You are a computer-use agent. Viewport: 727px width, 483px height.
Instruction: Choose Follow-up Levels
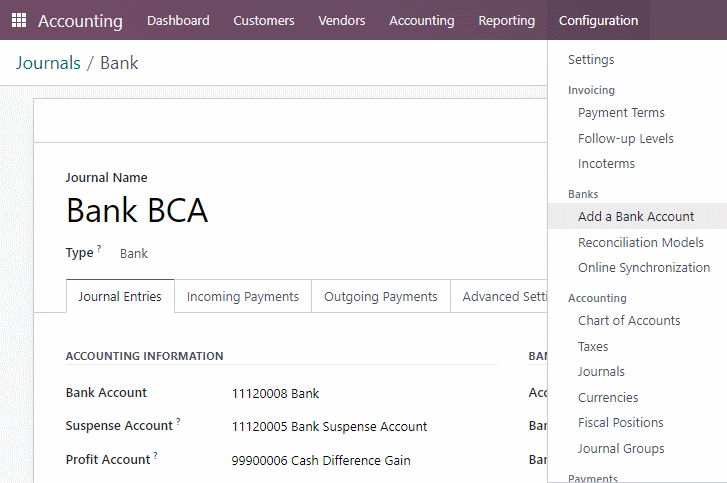pyautogui.click(x=625, y=139)
